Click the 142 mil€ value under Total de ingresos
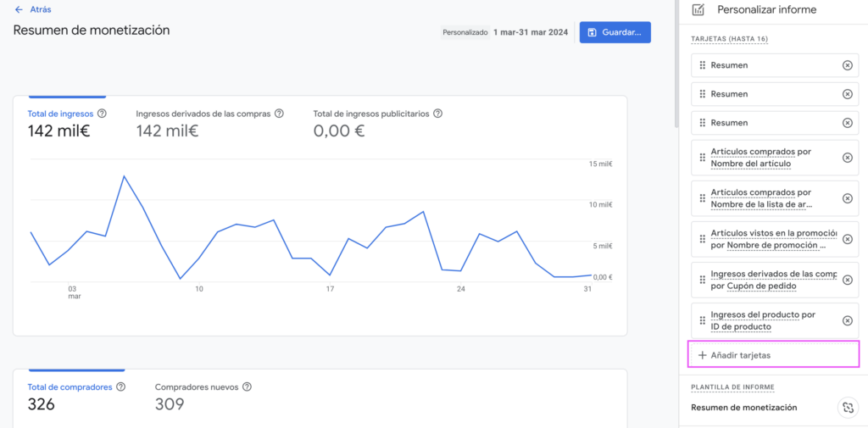 coord(58,131)
